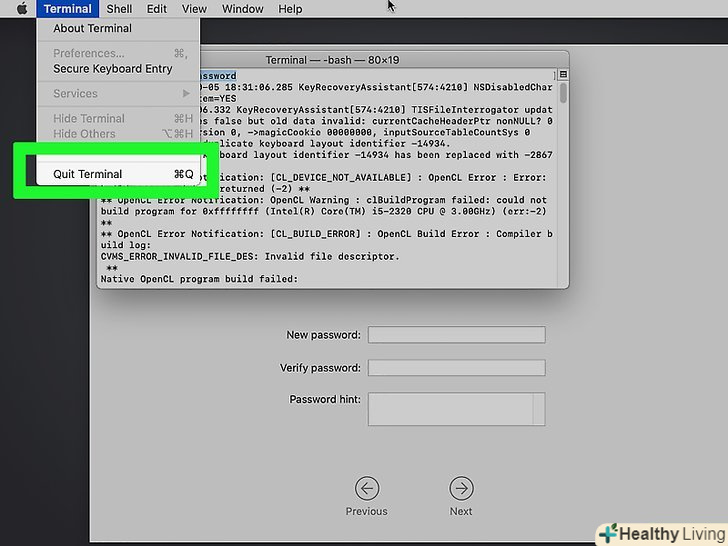Toggle Secure Keyboard Entry
The height and width of the screenshot is (546, 728).
[x=118, y=69]
